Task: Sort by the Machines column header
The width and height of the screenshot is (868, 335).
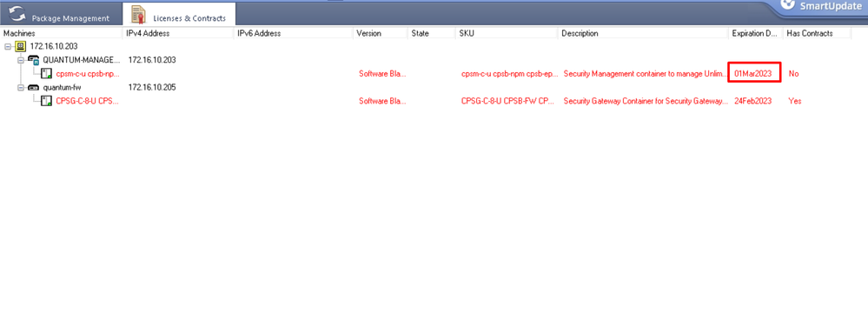Action: (x=61, y=33)
